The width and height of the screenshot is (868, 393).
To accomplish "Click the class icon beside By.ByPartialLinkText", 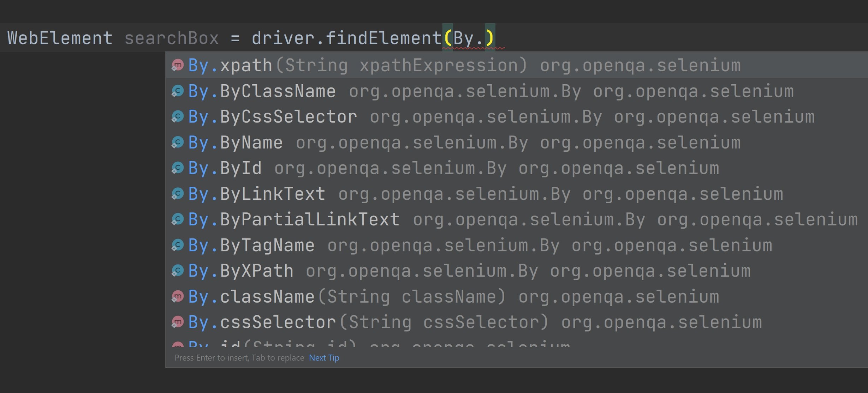I will coord(178,219).
